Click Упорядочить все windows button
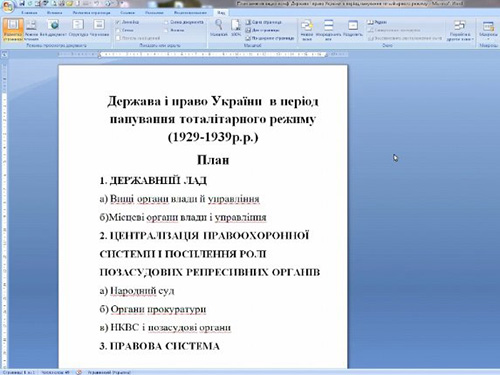Image resolution: width=500 pixels, height=375 pixels. pos(328,30)
